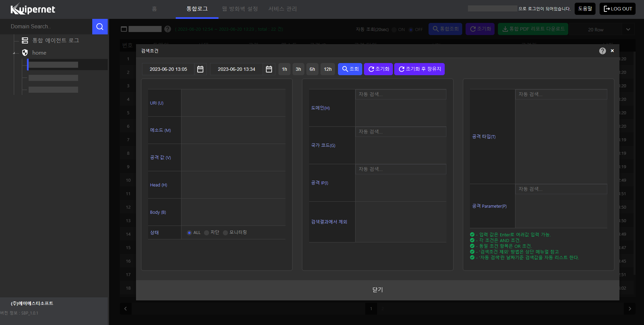Focus the 공격 IP(I) auto search field
644x325 pixels.
click(x=401, y=169)
